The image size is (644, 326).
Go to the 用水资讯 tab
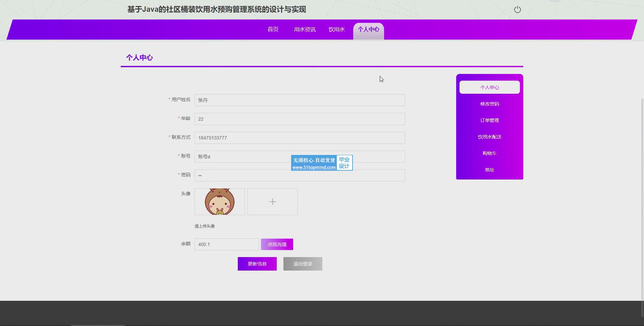pos(305,30)
